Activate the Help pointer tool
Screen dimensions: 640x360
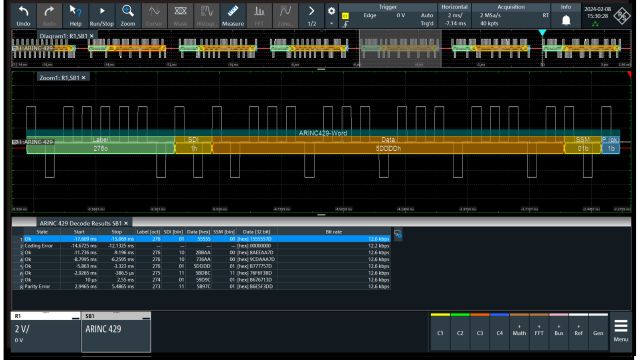75,16
